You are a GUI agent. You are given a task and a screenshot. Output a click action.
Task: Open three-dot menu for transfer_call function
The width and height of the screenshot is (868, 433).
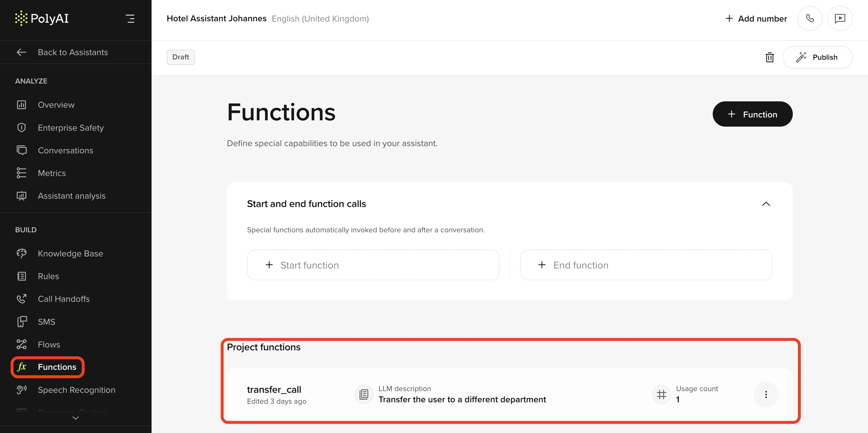(x=766, y=394)
